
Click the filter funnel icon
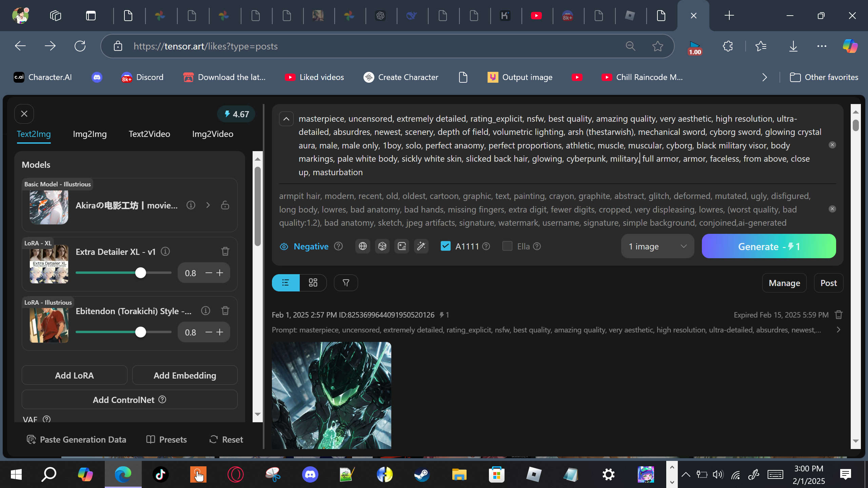[x=346, y=283]
